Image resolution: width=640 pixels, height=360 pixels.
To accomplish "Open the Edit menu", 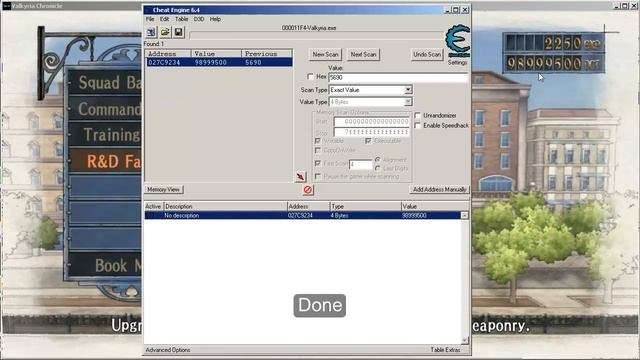I will pyautogui.click(x=164, y=19).
